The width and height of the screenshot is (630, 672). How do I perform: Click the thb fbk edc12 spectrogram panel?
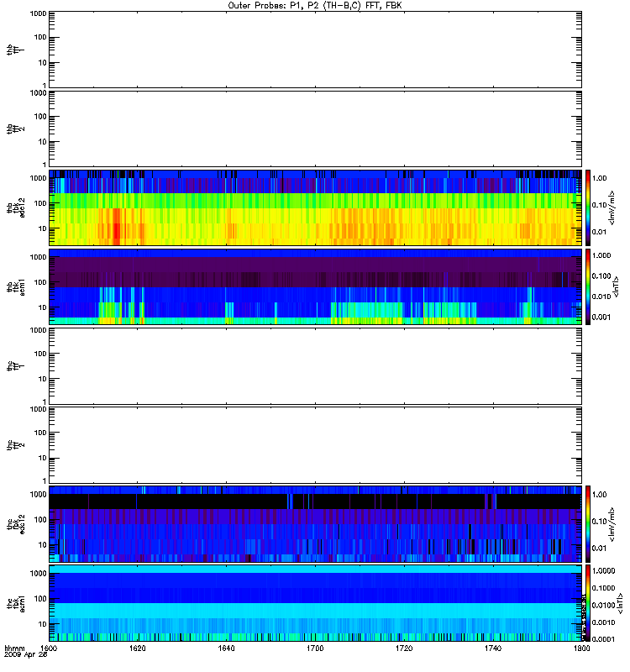(316, 207)
